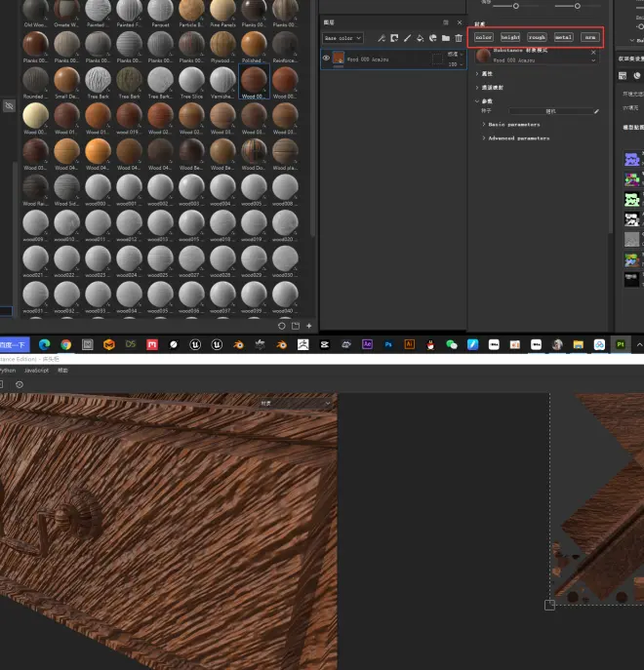Launch Illustrator from the taskbar
This screenshot has width=644, height=670.
(409, 344)
